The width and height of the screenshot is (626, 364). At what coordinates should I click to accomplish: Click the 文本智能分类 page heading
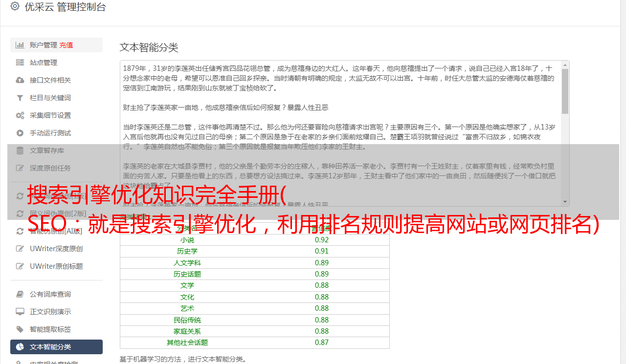(x=149, y=47)
